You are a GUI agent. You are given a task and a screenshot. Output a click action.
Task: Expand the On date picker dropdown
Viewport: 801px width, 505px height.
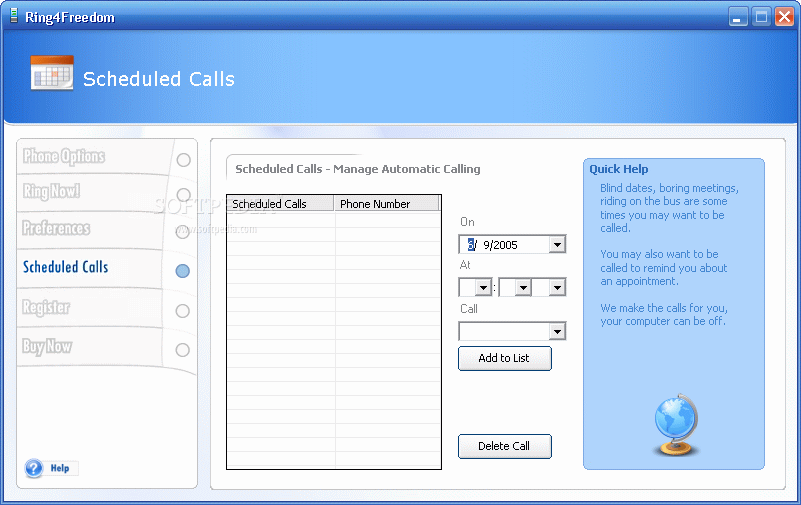click(557, 245)
